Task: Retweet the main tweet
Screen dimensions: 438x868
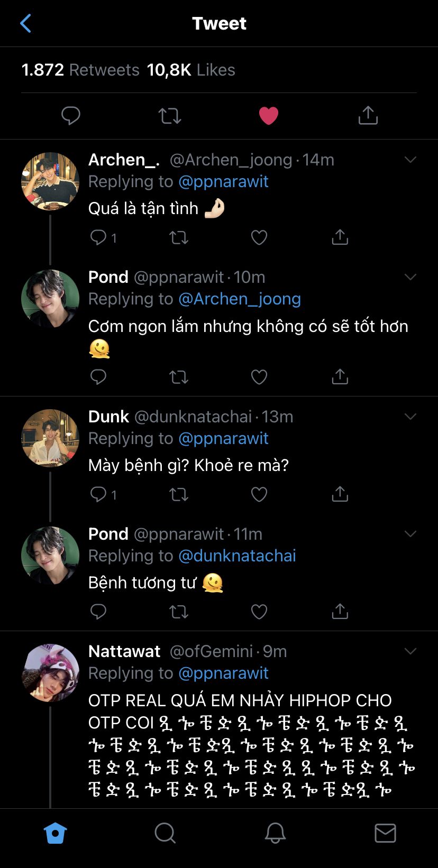Action: [x=170, y=115]
